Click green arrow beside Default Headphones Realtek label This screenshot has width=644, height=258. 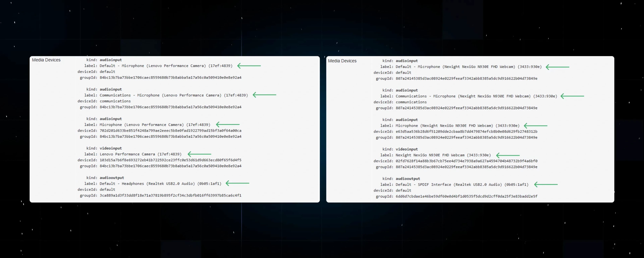click(x=237, y=183)
